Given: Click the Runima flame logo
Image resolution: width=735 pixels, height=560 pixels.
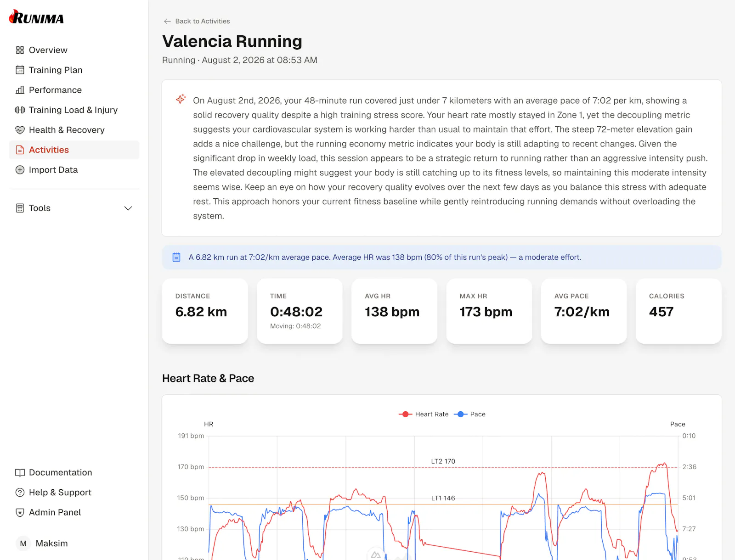Looking at the screenshot, I should click(x=36, y=17).
